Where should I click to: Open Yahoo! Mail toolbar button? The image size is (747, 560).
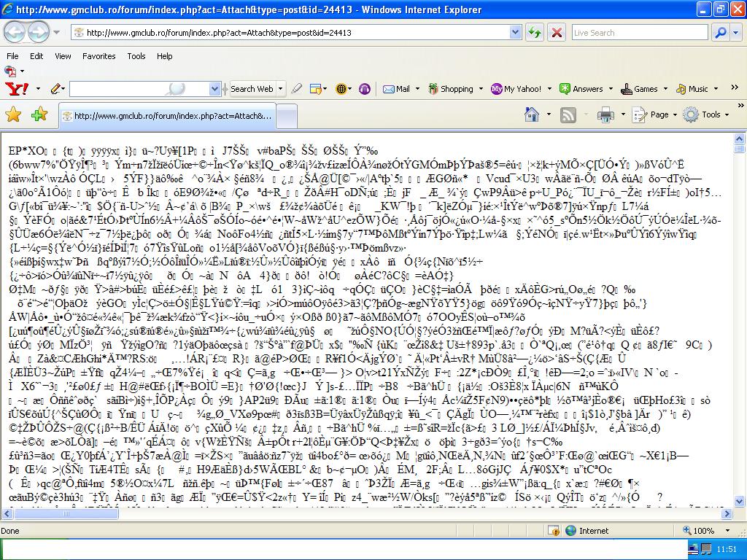[x=396, y=89]
